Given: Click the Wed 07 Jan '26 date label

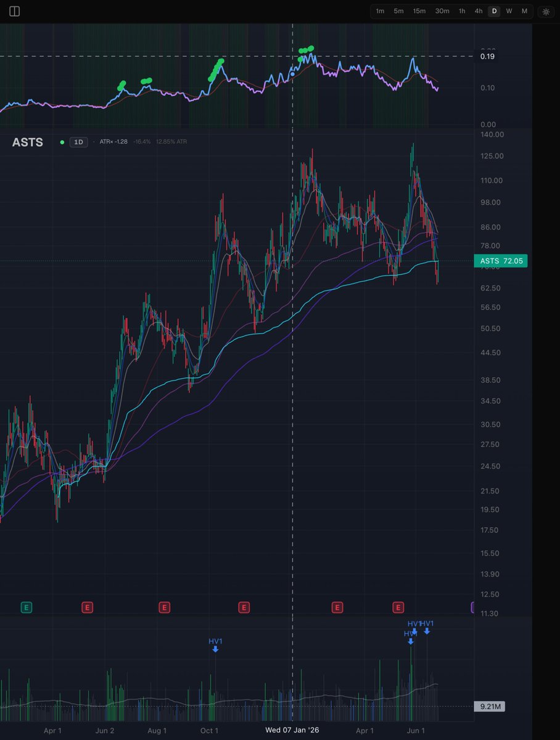Looking at the screenshot, I should (292, 731).
